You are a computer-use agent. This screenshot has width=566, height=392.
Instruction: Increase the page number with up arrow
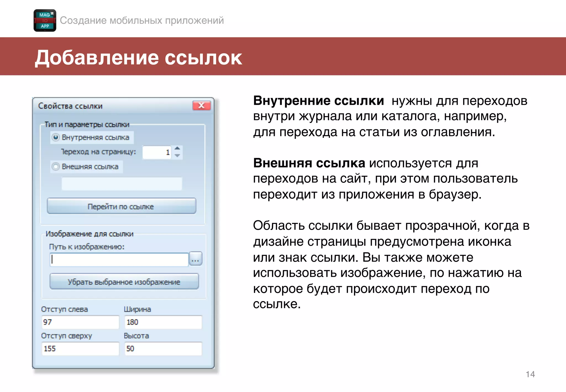[x=177, y=148]
